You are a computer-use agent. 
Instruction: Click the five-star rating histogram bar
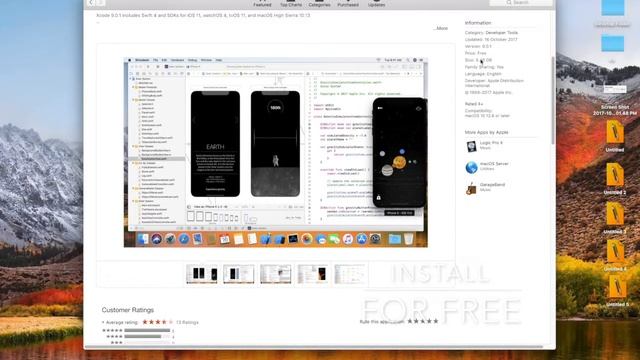click(147, 330)
